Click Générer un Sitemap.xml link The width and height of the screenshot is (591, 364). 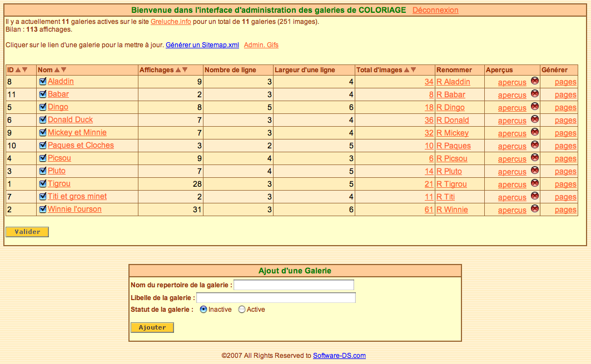[x=202, y=45]
